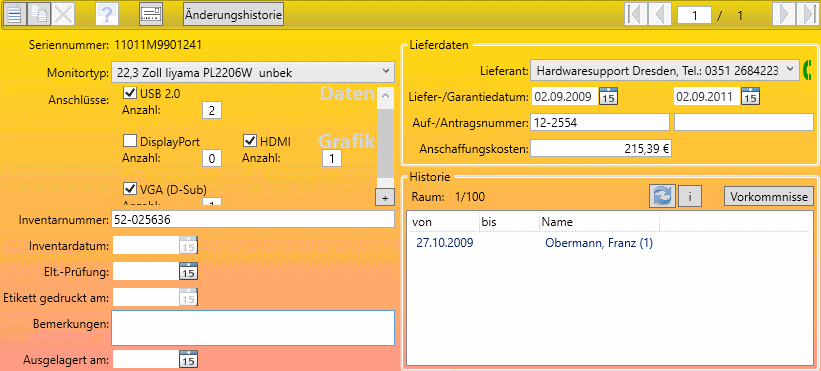Click the copy record icon
Viewport: 821px width, 371px height.
(39, 15)
